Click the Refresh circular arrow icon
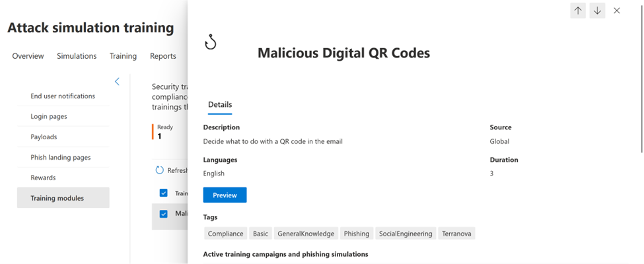Viewport: 644px width, 264px height. [x=159, y=170]
